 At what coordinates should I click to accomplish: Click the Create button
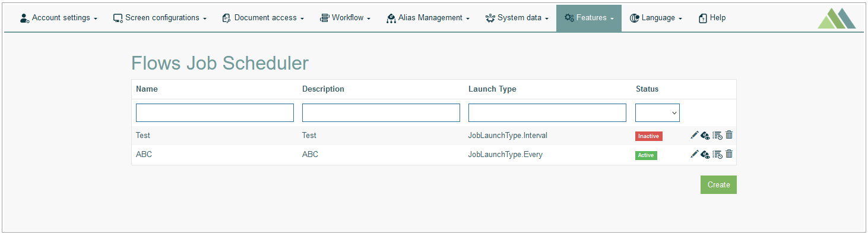[x=718, y=184]
